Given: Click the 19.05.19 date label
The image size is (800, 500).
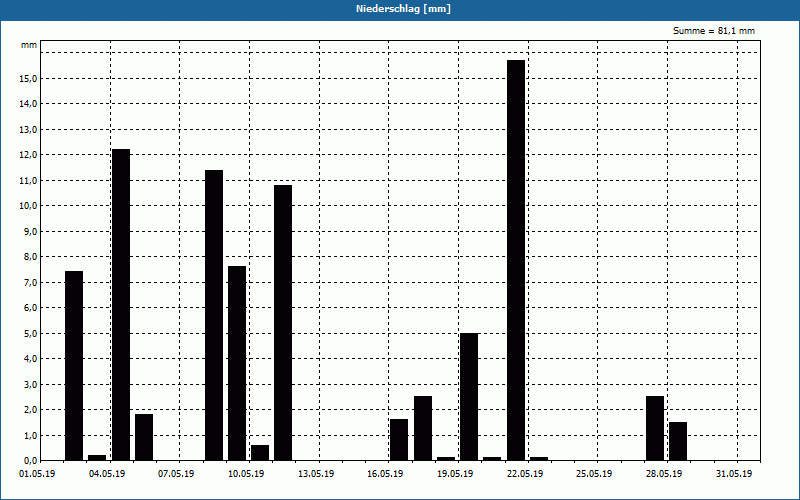Looking at the screenshot, I should [455, 474].
